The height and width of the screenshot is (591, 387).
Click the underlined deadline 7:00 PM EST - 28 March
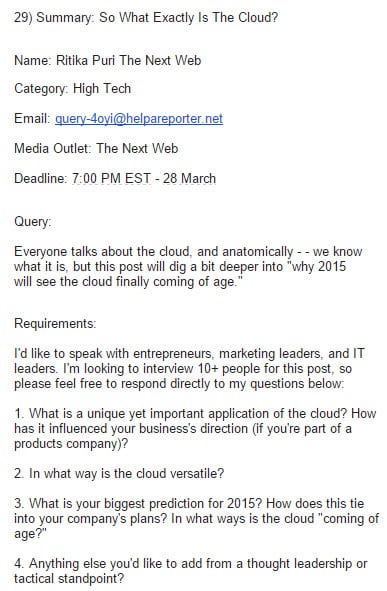(144, 178)
